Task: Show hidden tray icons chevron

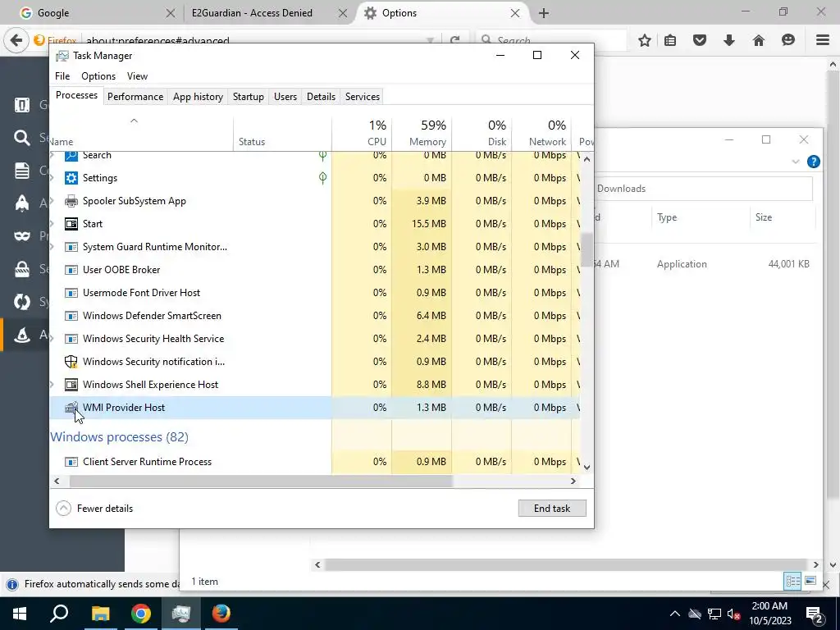Action: pyautogui.click(x=675, y=614)
